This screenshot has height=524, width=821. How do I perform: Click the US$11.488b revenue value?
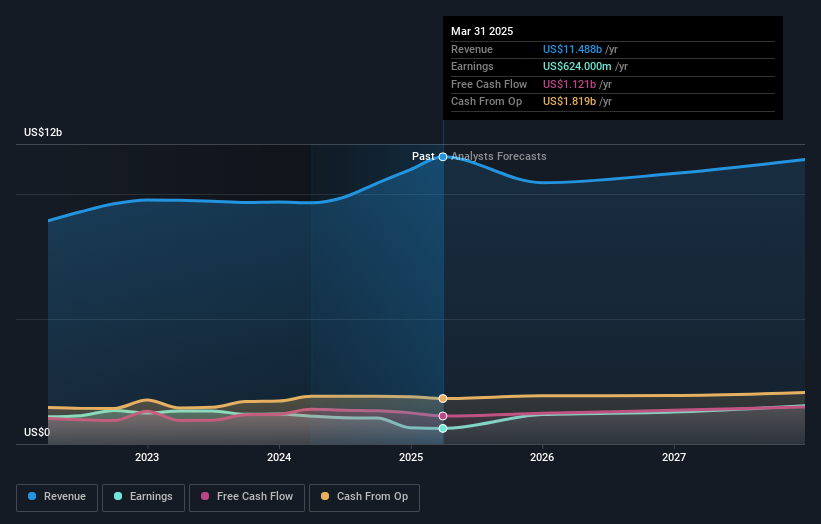[x=572, y=49]
